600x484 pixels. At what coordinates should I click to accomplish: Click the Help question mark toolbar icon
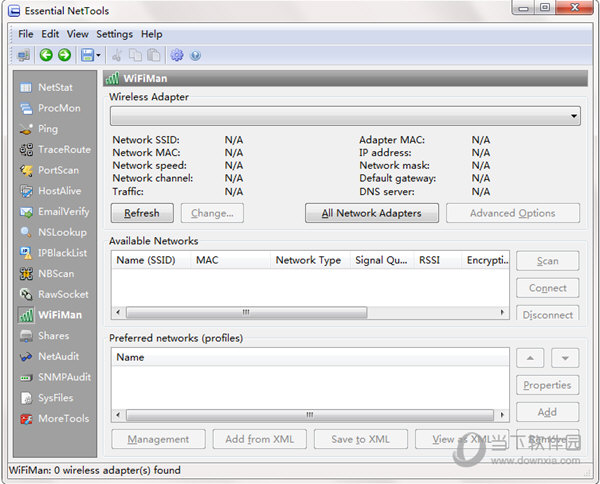195,56
